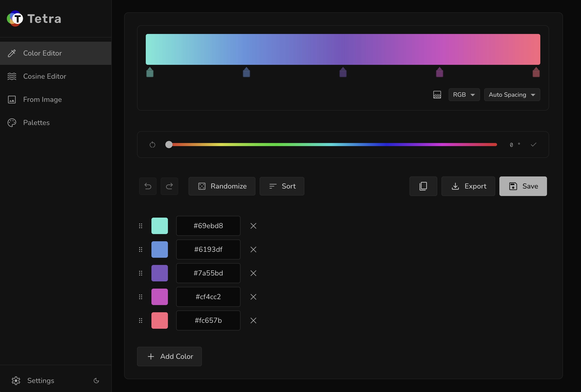Redo the last change
Viewport: 581px width, 392px height.
click(x=169, y=186)
